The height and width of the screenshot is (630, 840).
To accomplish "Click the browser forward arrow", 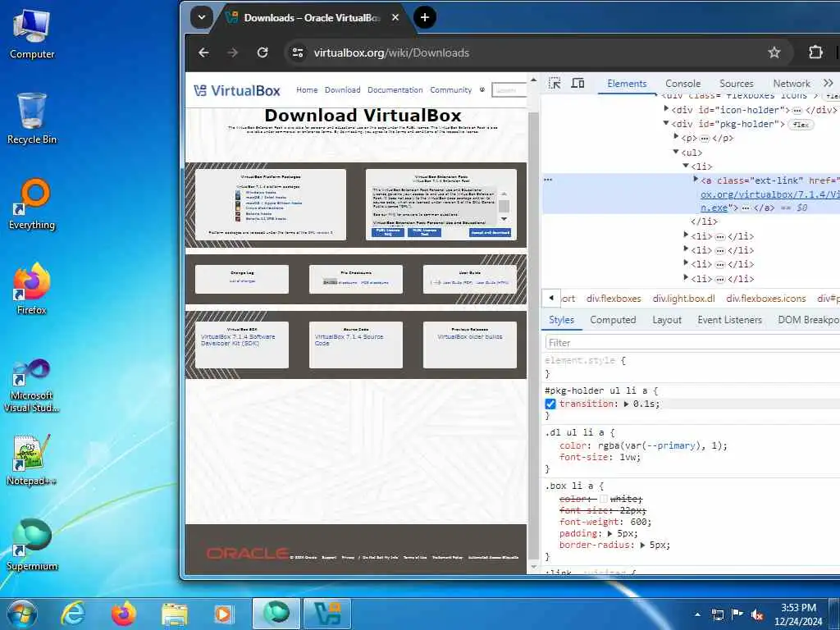I will coord(232,52).
